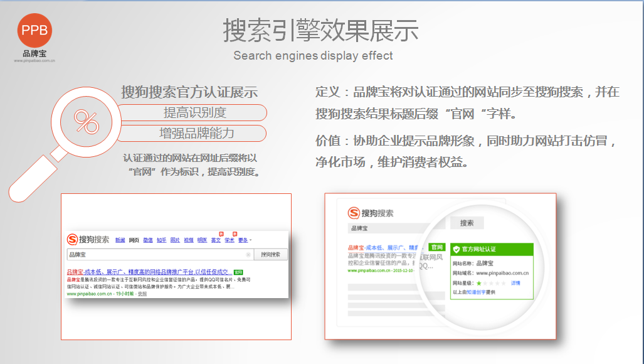Click the www.pinpaibao.com.cn text under the PPB logo

coord(34,61)
